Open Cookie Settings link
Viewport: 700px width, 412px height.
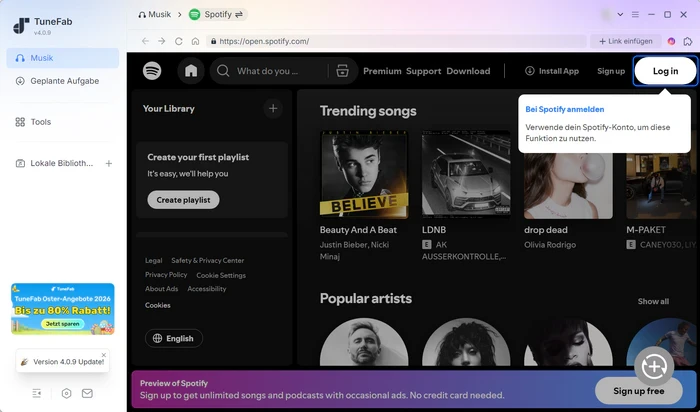click(221, 275)
